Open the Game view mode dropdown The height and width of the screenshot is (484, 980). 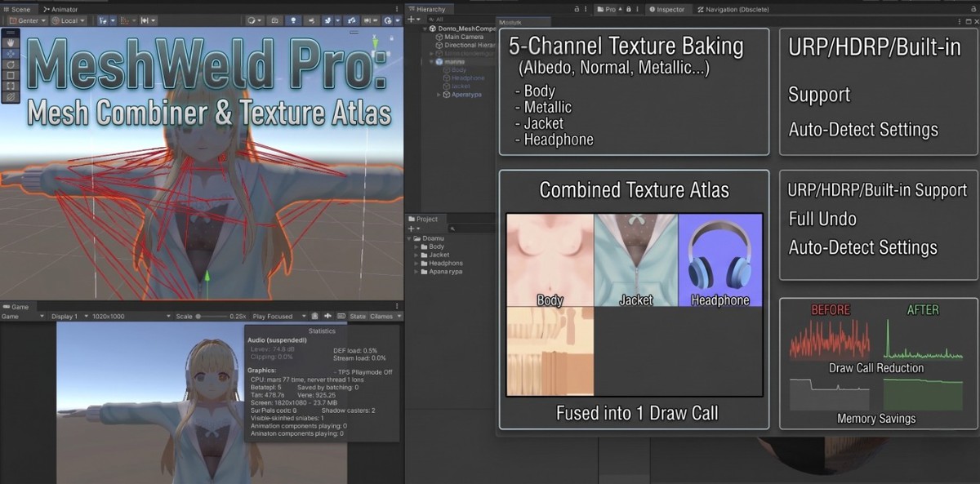tap(23, 316)
